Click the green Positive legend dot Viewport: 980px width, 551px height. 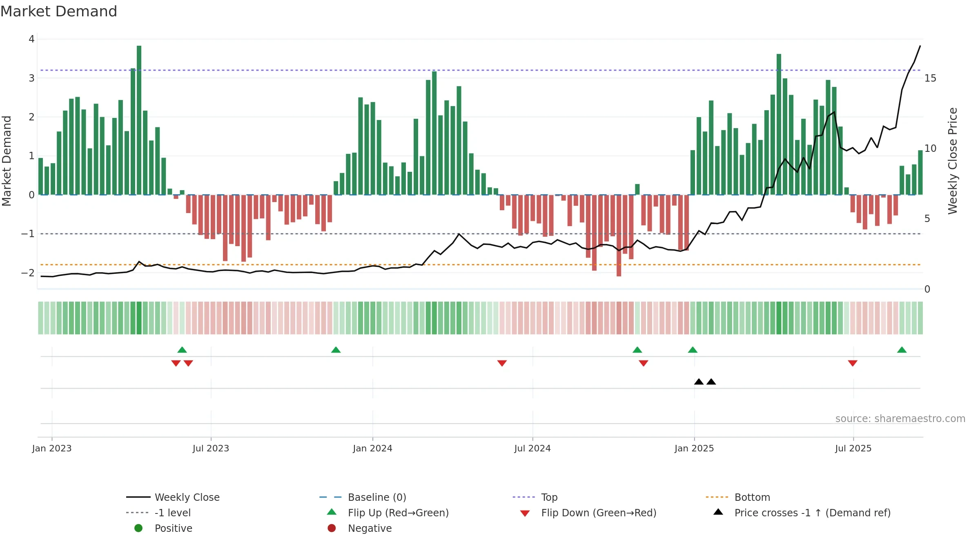coord(138,528)
